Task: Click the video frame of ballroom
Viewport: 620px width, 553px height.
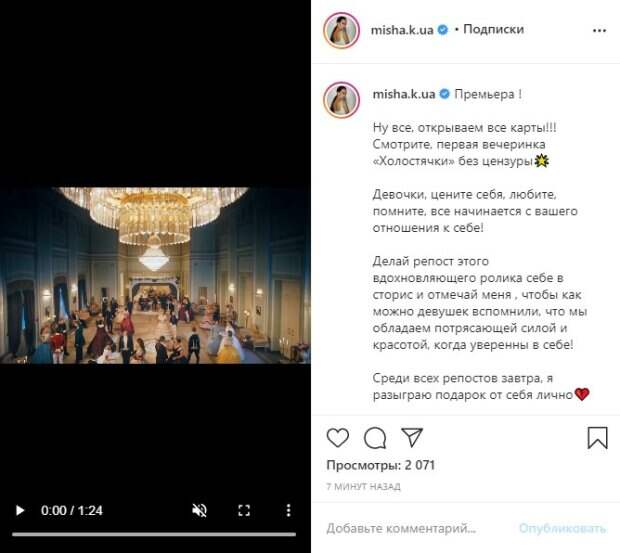Action: click(x=155, y=275)
